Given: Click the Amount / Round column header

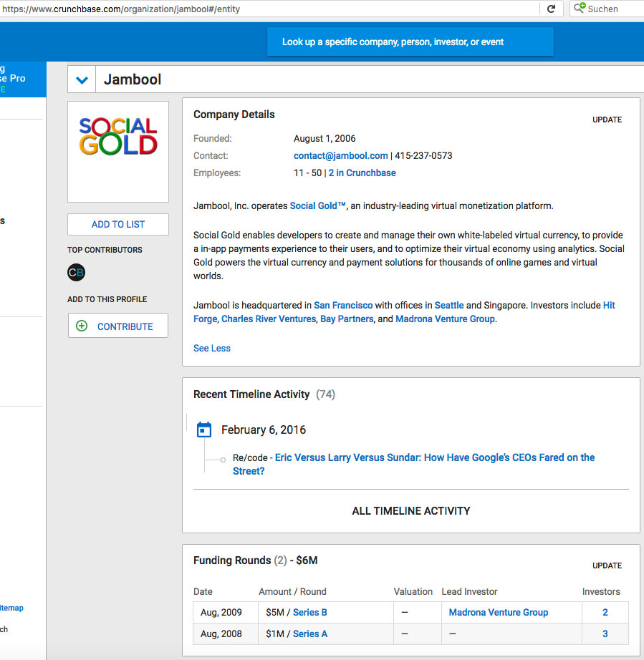Looking at the screenshot, I should [x=292, y=592].
